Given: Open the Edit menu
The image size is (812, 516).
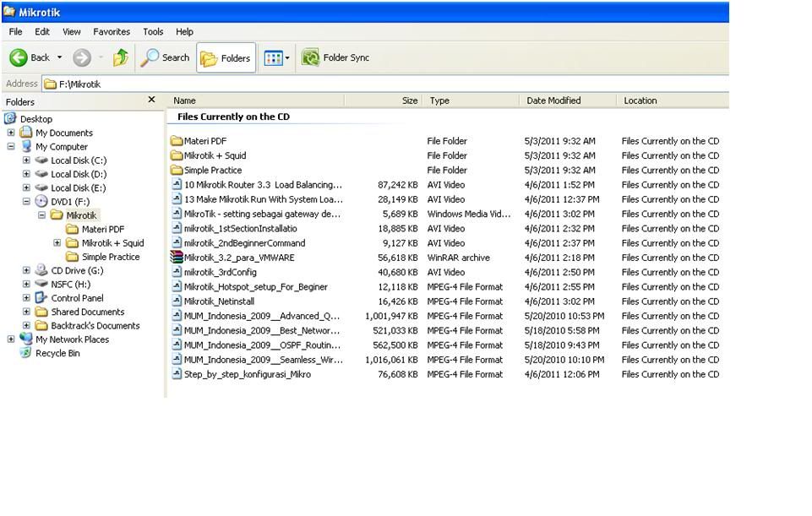Looking at the screenshot, I should coord(42,31).
